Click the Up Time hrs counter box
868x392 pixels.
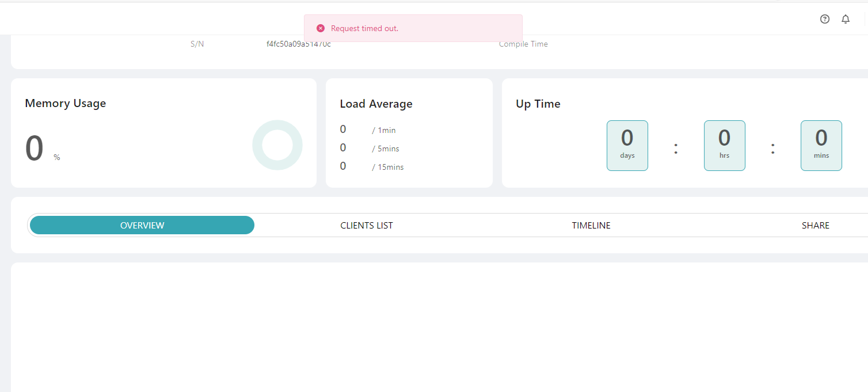724,146
